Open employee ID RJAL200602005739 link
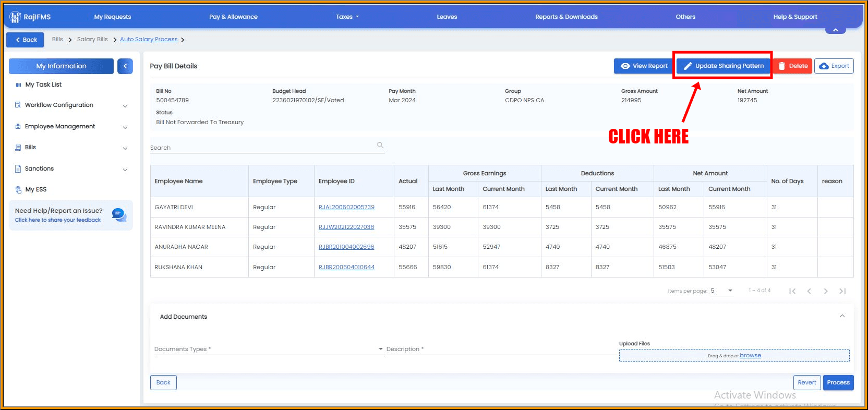The height and width of the screenshot is (410, 868). tap(346, 207)
